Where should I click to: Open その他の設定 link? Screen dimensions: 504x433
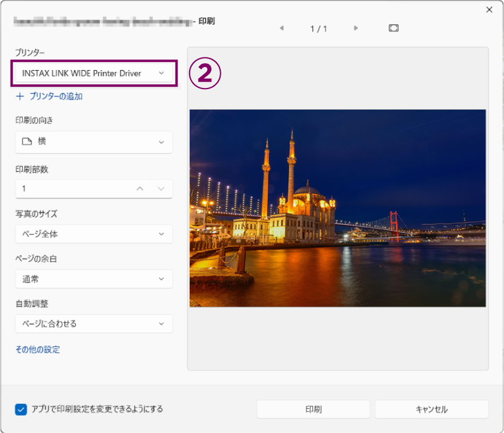point(38,349)
